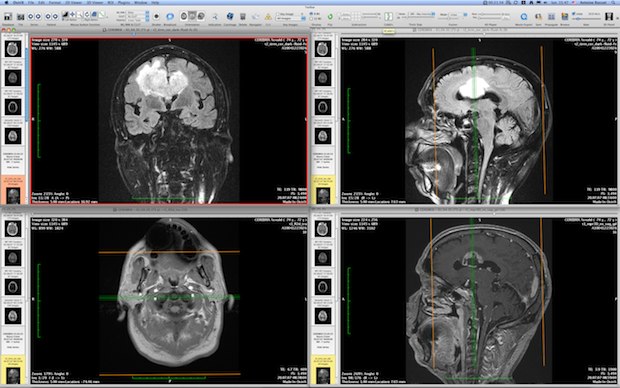Screen dimensions: 620x388
Task: Click the green Flip icon
Action: [330, 17]
